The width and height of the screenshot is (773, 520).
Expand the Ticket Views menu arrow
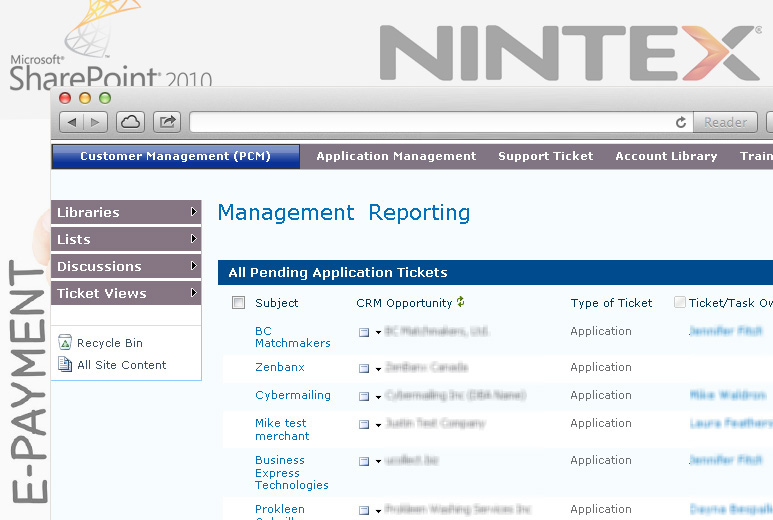click(194, 293)
